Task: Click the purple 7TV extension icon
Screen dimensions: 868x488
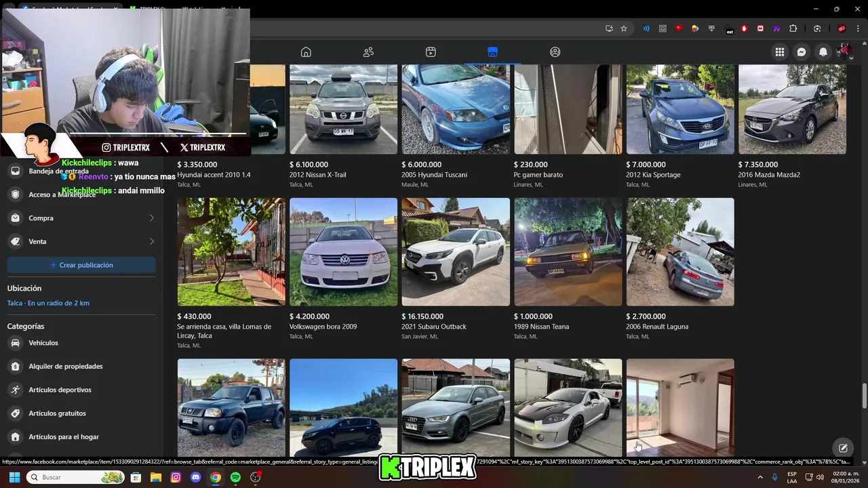Action: tap(776, 28)
